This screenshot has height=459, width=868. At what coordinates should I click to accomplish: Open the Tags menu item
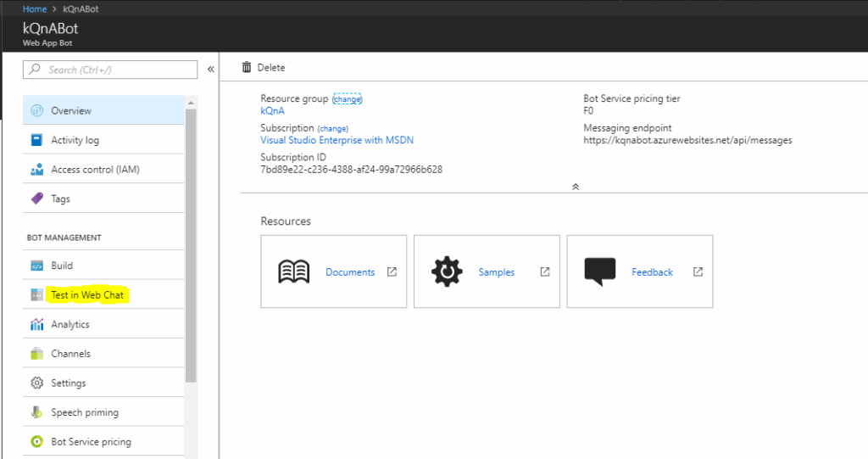103,199
